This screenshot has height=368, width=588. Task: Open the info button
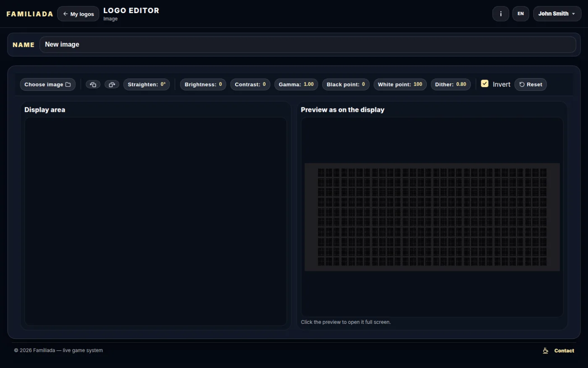(501, 14)
